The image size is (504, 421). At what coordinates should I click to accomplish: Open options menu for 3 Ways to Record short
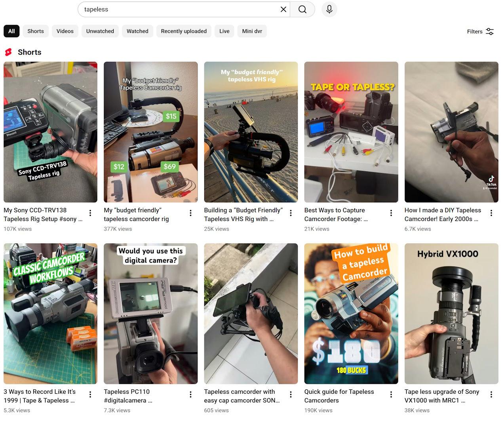click(90, 394)
